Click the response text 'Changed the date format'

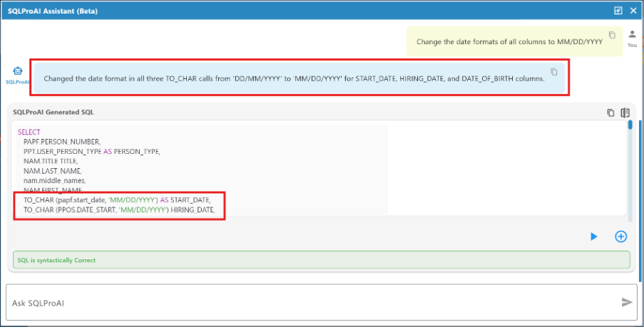pyautogui.click(x=294, y=79)
